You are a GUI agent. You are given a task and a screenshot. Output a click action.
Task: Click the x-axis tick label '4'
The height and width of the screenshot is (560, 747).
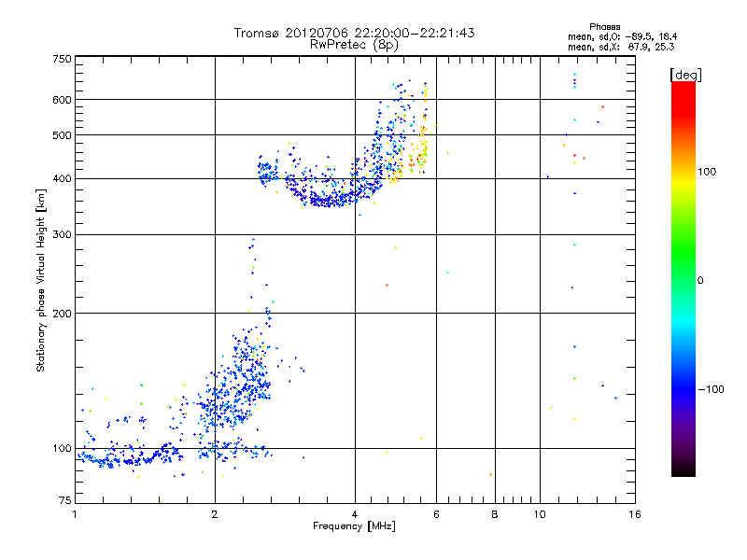tap(355, 514)
